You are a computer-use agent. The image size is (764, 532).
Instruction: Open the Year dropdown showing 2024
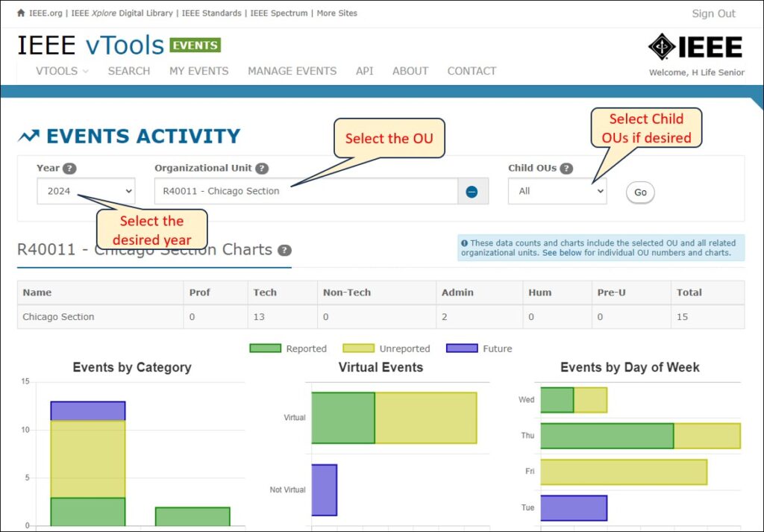coord(87,191)
